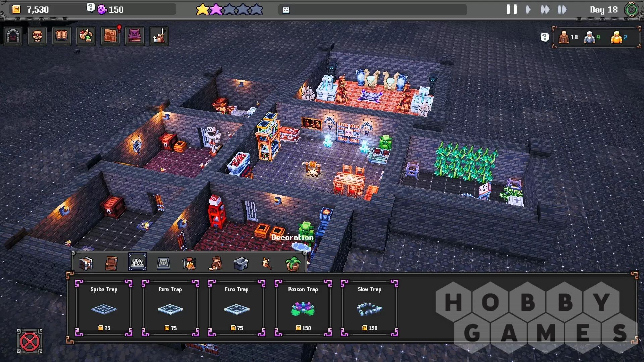The image size is (644, 362).
Task: Choose the Spike Trap card
Action: click(104, 308)
